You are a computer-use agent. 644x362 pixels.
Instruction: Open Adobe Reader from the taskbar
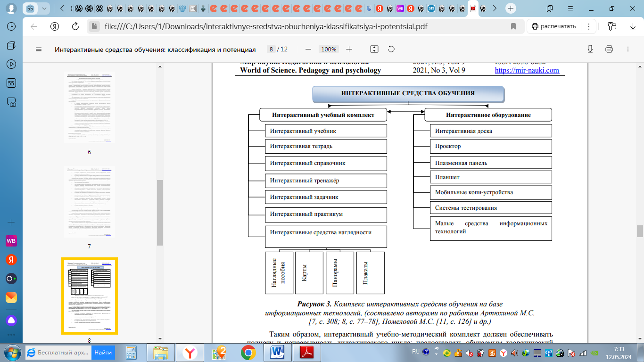coord(306,352)
